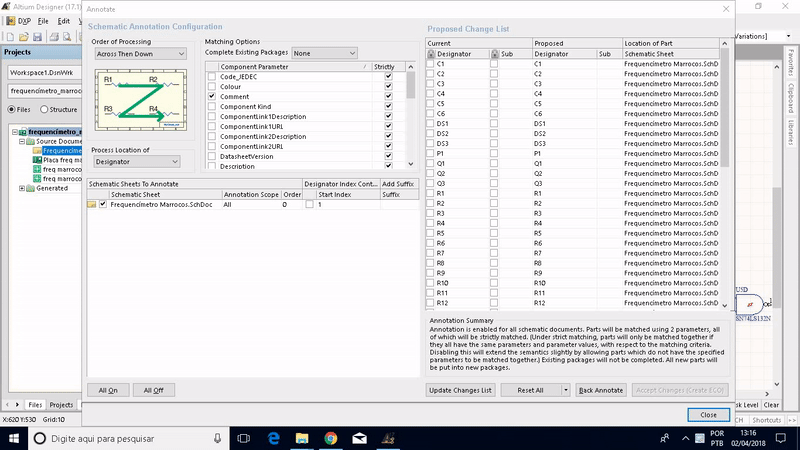
Task: Uncheck the Comment parameter checkbox
Action: (x=212, y=96)
